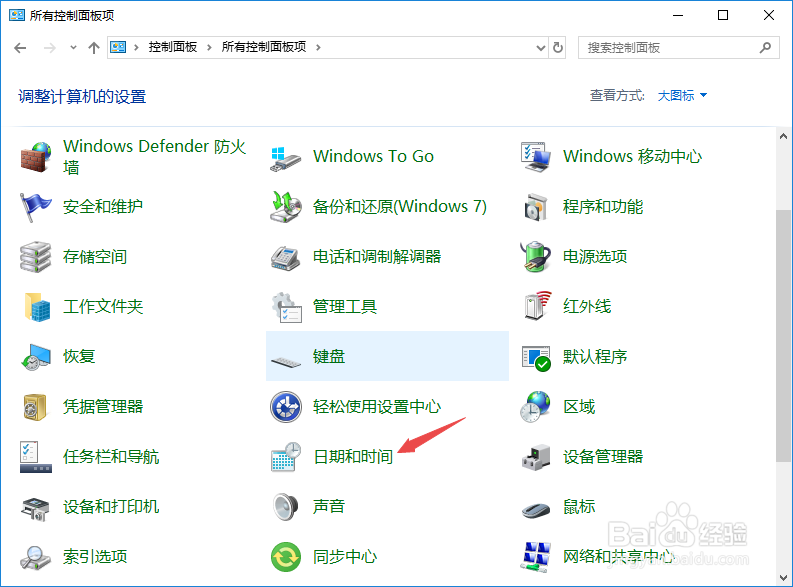This screenshot has width=793, height=587.
Task: Open the 管理工具 gear checklist icon
Action: point(286,307)
